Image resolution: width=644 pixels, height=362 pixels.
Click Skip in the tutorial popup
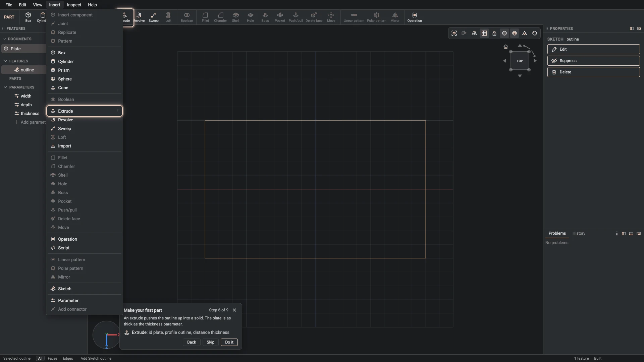210,342
